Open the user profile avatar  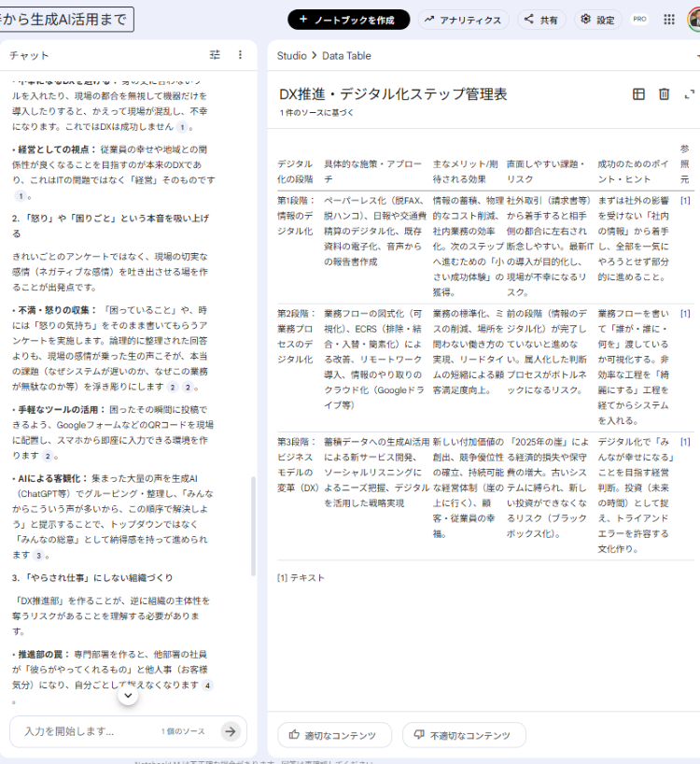[x=693, y=20]
